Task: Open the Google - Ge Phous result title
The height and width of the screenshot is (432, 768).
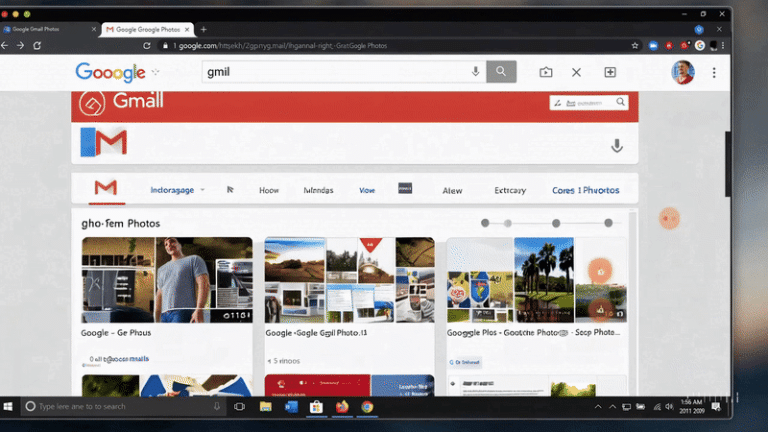Action: 116,333
